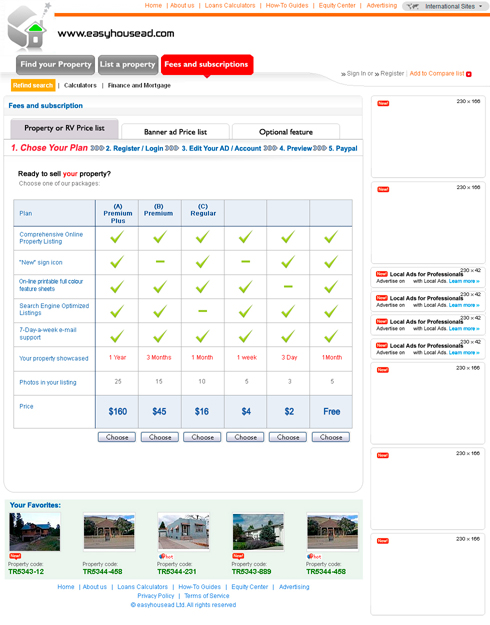The image size is (490, 625).
Task: Click the hot badge under property TR5344-231
Action: tap(166, 556)
